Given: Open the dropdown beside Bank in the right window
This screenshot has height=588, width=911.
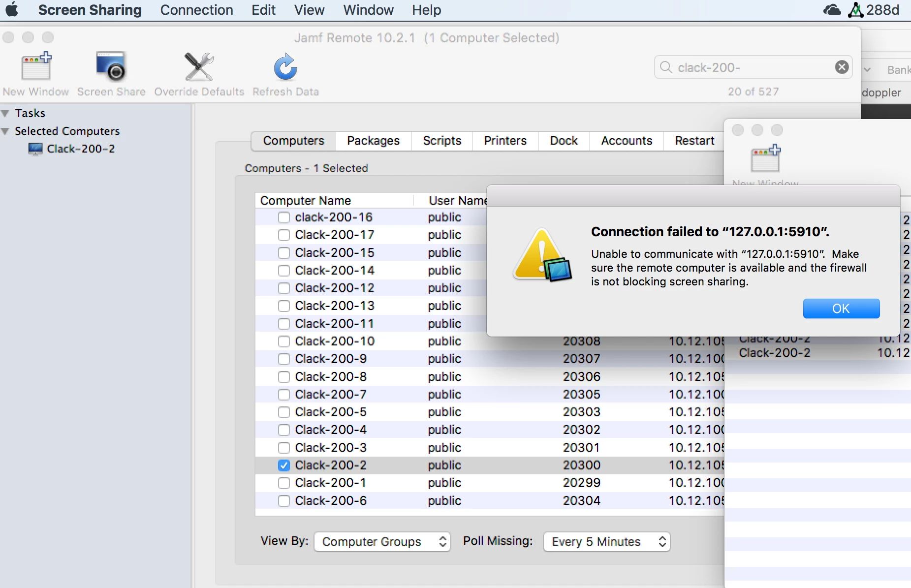Looking at the screenshot, I should point(868,70).
